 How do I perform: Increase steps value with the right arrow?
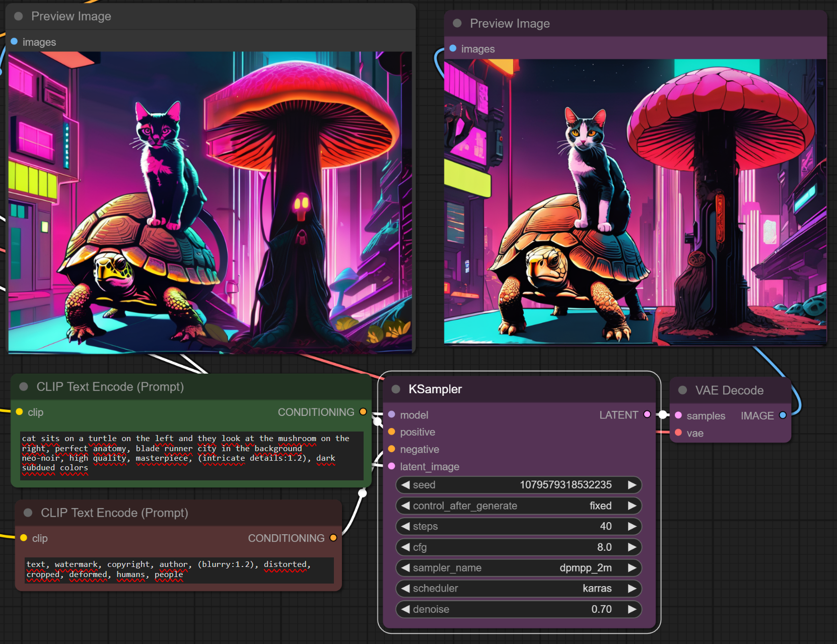[632, 526]
